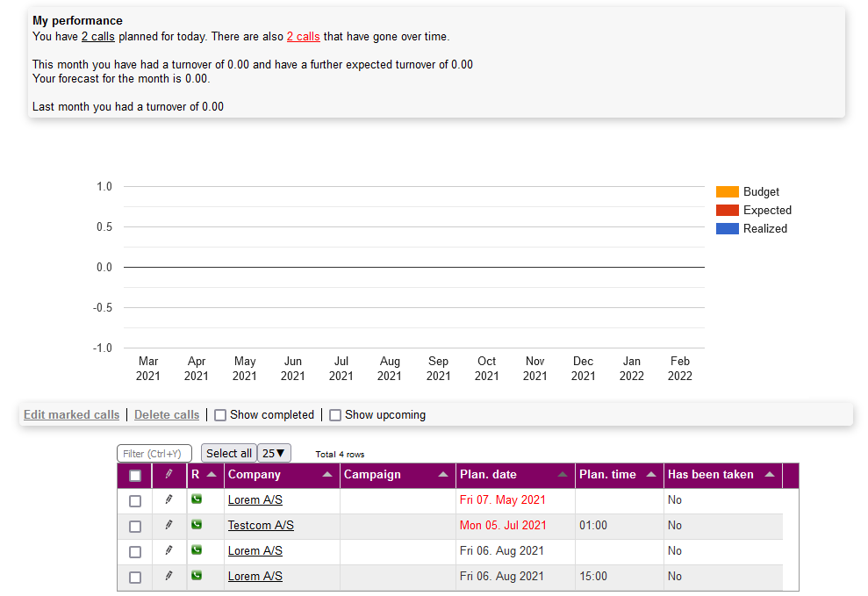
Task: Sort by Company column arrow
Action: (327, 475)
